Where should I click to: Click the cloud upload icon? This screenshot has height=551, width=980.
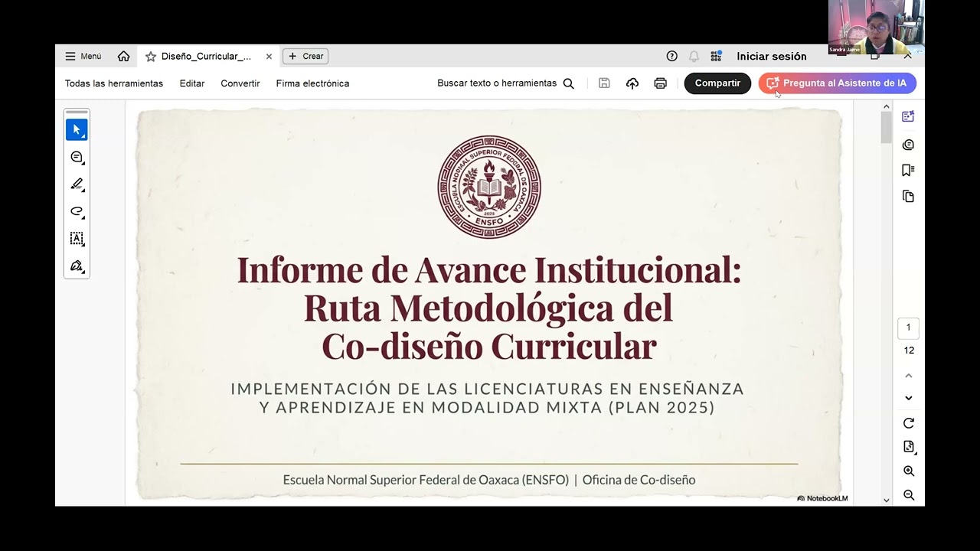(x=632, y=83)
